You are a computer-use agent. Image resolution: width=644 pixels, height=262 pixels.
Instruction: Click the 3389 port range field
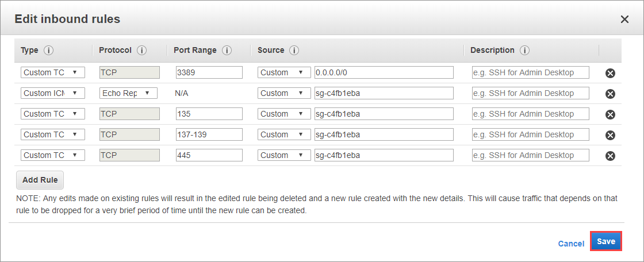point(209,72)
